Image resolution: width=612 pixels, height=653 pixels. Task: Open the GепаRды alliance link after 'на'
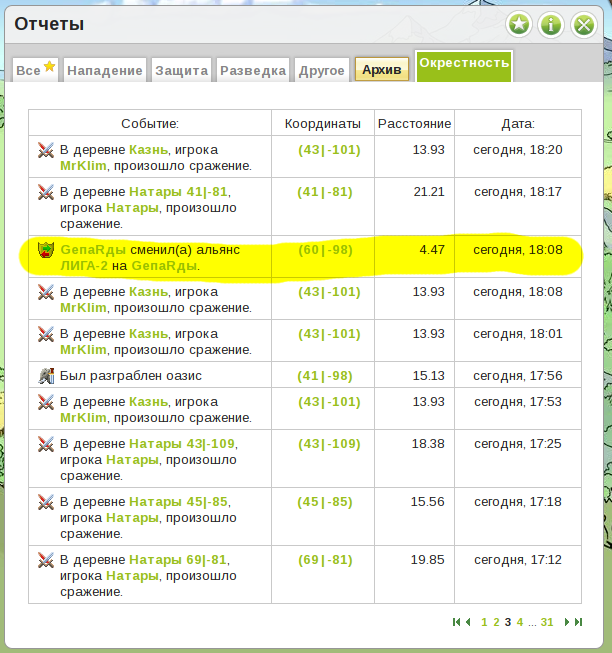tap(164, 266)
